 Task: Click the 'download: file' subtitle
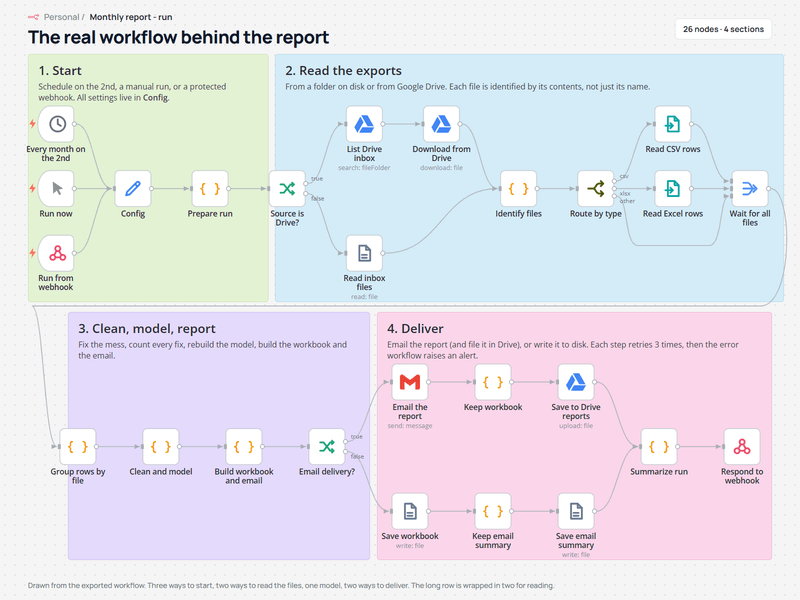pyautogui.click(x=441, y=168)
